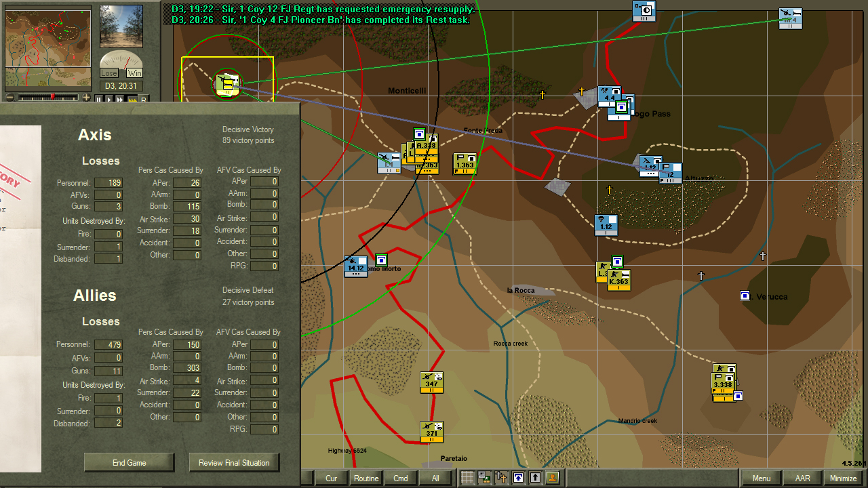Click the orange portrait toolbar icon
The image size is (868, 488).
click(553, 478)
